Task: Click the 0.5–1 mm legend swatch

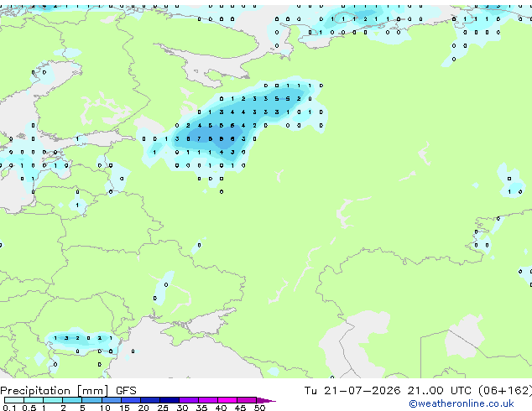Action: click(x=34, y=400)
